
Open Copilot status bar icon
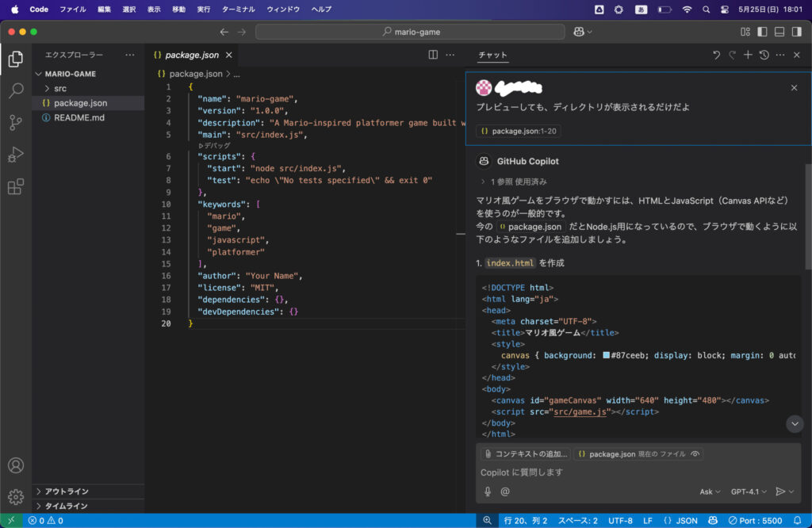click(713, 521)
